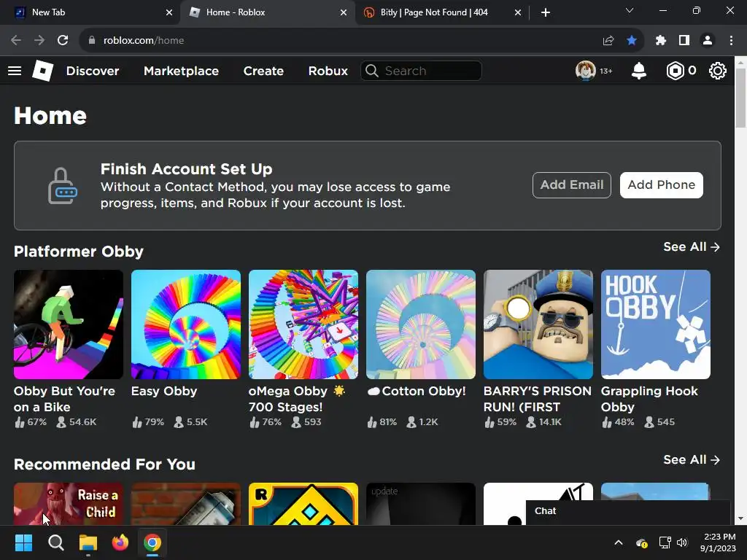747x560 pixels.
Task: Open Chrome tab search chevron
Action: pyautogui.click(x=630, y=10)
